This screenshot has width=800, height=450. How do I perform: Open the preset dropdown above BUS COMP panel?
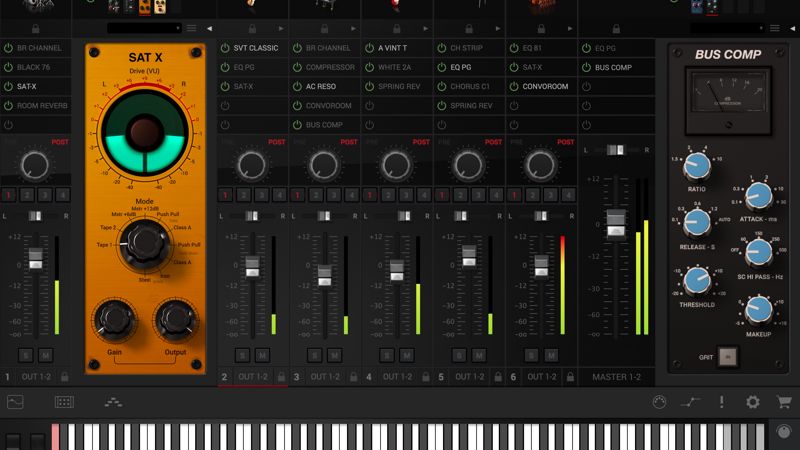(728, 29)
